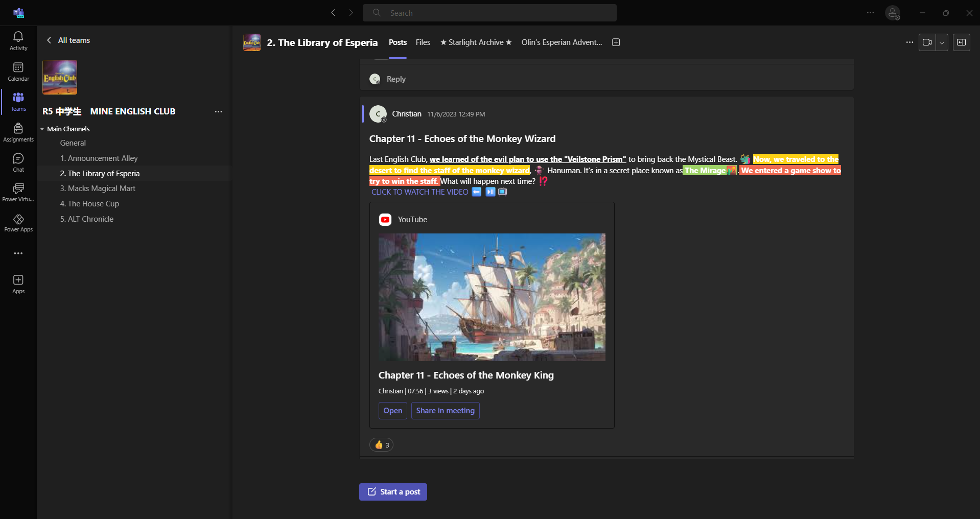
Task: Show more apps ellipsis in sidebar
Action: pos(18,253)
